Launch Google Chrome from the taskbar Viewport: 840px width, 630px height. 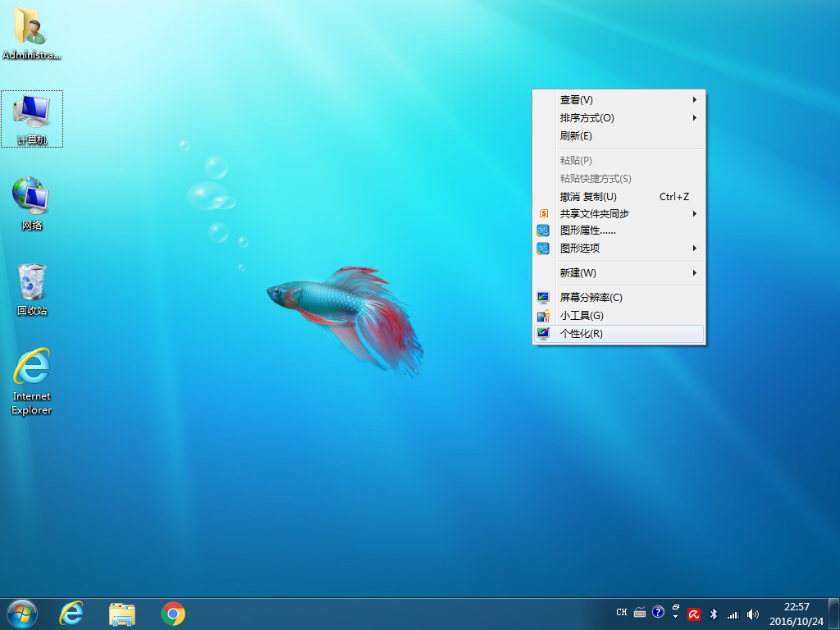coord(173,613)
